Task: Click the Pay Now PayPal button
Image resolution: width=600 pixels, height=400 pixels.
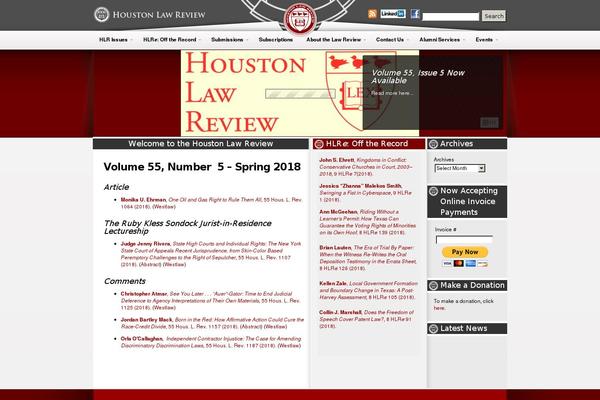Action: (465, 252)
